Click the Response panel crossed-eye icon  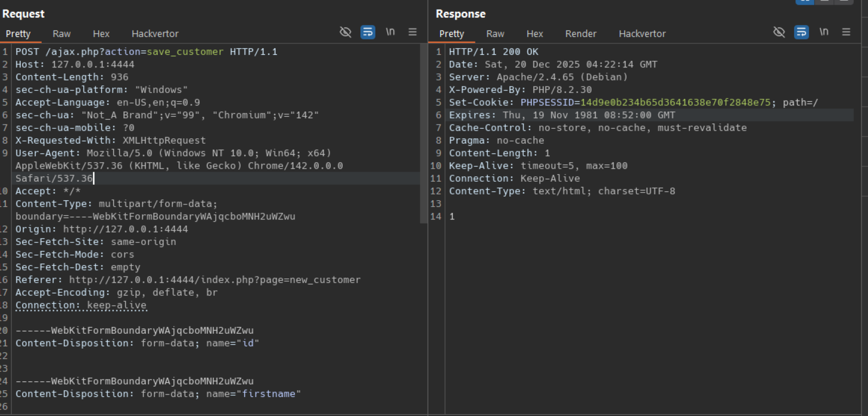click(x=779, y=32)
